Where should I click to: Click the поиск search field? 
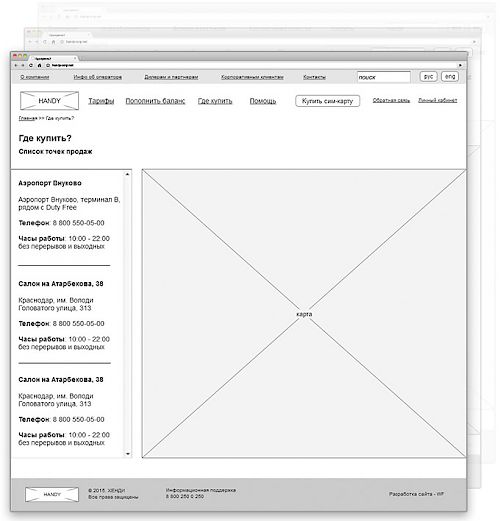[x=384, y=77]
